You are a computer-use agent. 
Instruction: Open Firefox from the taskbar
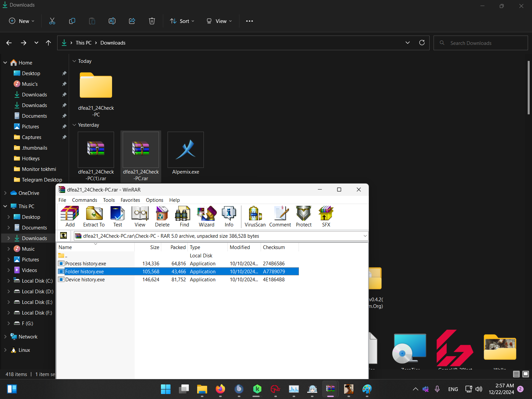coord(220,389)
